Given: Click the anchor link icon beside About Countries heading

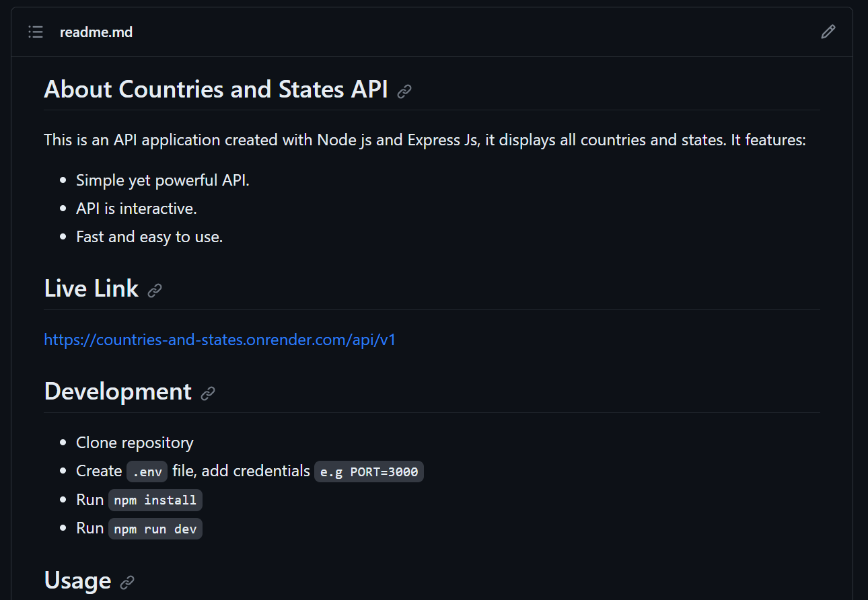Looking at the screenshot, I should pos(404,90).
